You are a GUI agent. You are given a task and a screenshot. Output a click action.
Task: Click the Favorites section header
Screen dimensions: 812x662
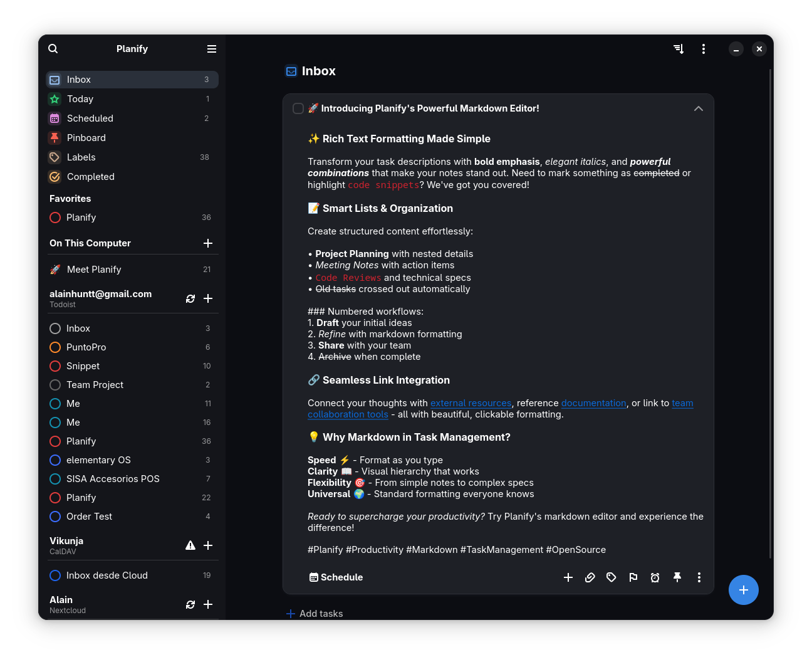coord(70,199)
